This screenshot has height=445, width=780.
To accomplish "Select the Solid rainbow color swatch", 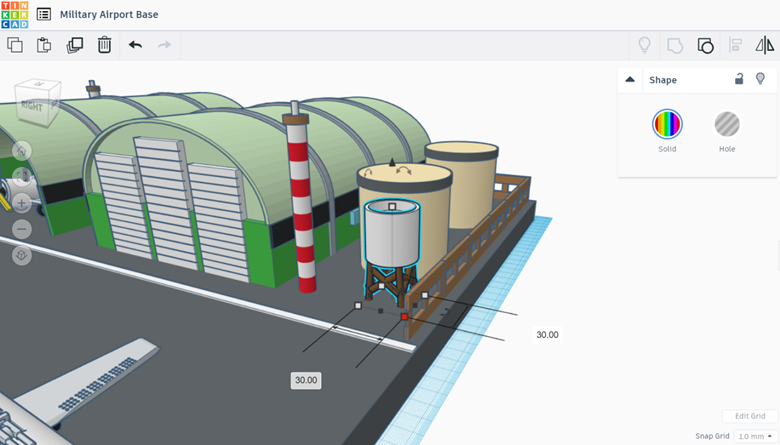I will pyautogui.click(x=667, y=124).
